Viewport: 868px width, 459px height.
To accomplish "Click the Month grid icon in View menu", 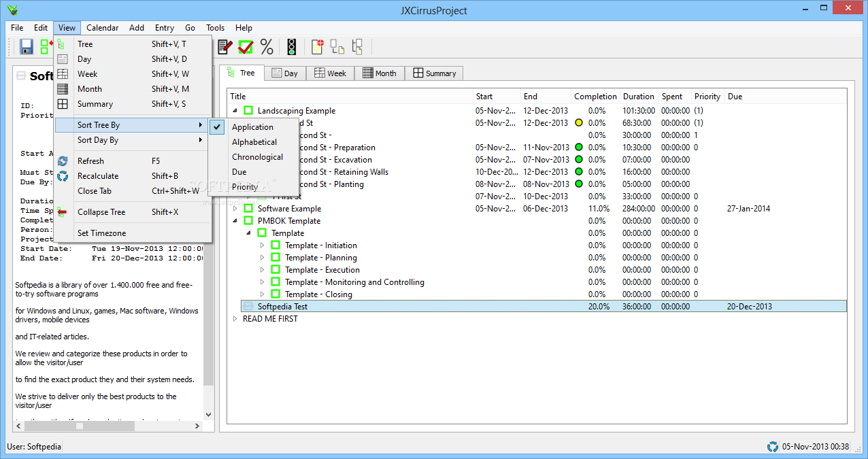I will [63, 89].
